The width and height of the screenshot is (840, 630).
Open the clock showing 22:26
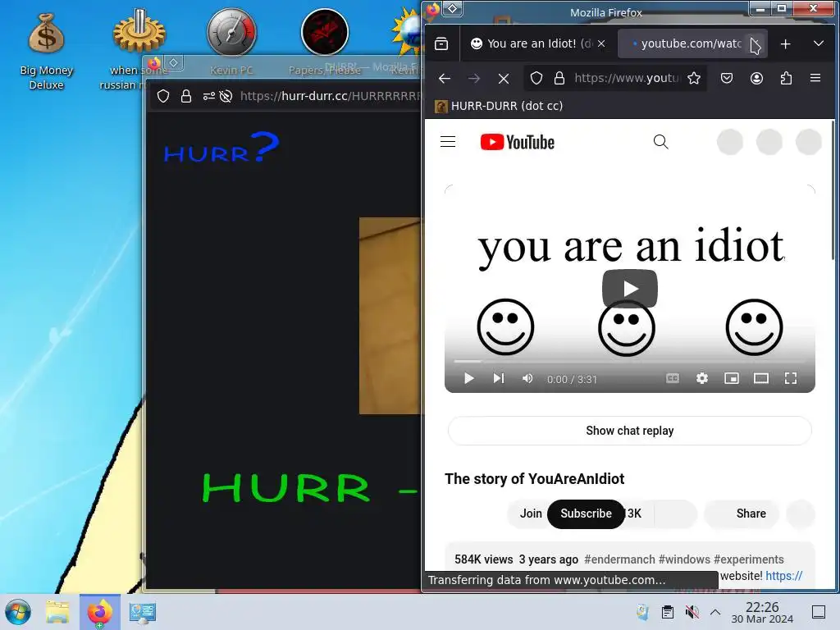pos(762,612)
